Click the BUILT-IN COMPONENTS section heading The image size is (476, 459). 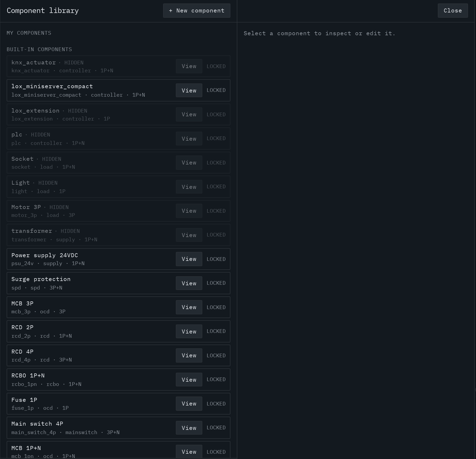pos(39,50)
